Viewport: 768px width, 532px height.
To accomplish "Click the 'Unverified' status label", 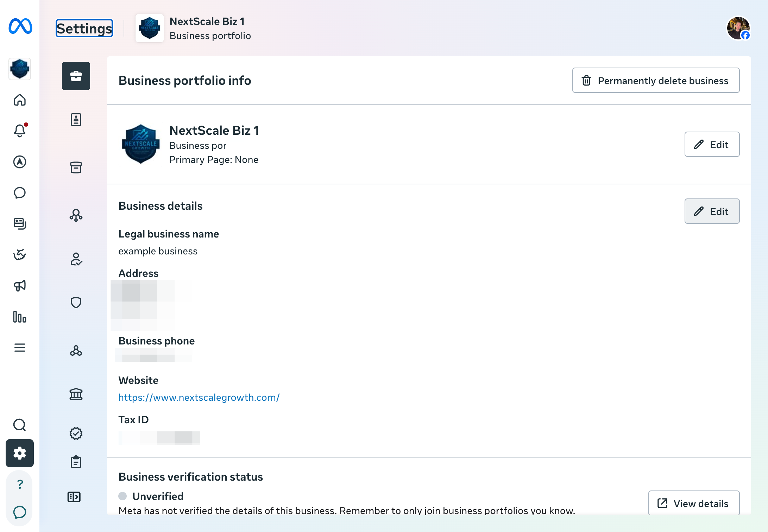I will pyautogui.click(x=158, y=496).
